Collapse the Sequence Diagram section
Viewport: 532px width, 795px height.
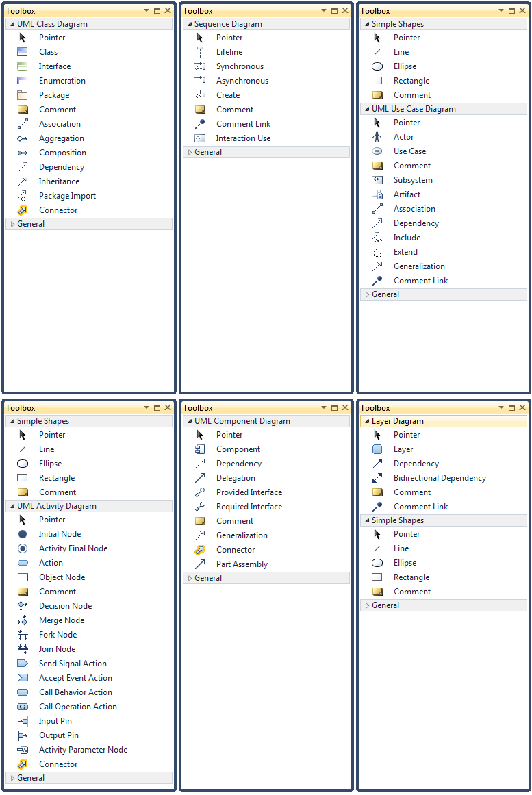[190, 24]
